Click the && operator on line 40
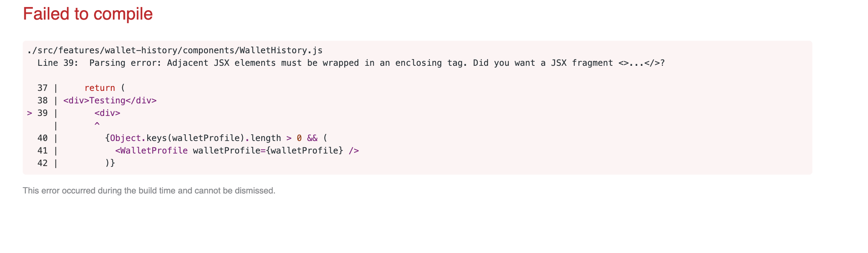 [x=312, y=138]
